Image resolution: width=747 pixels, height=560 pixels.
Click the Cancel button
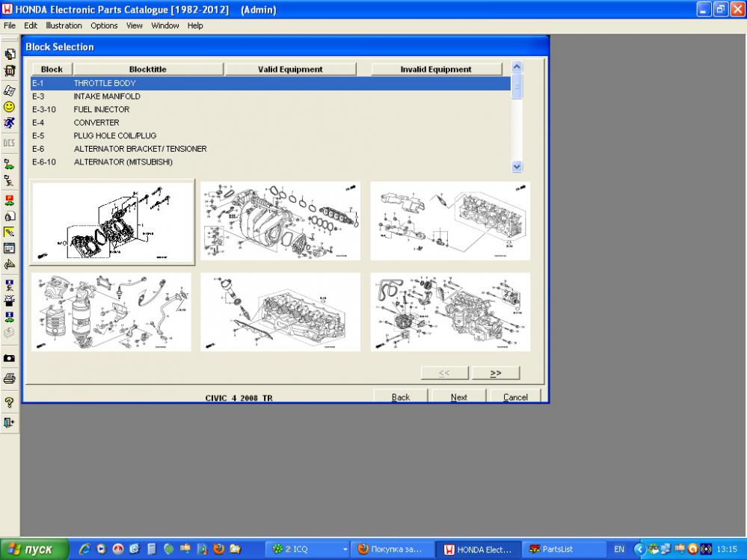click(515, 396)
